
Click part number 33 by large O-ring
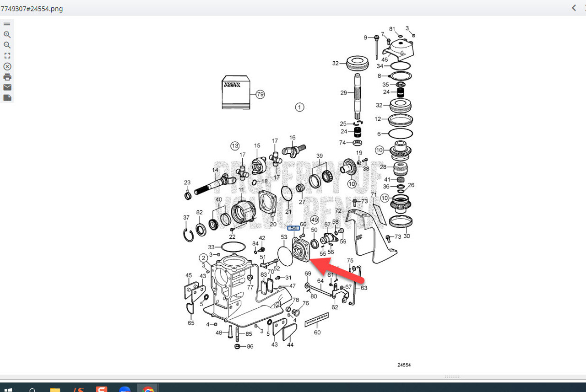212,247
